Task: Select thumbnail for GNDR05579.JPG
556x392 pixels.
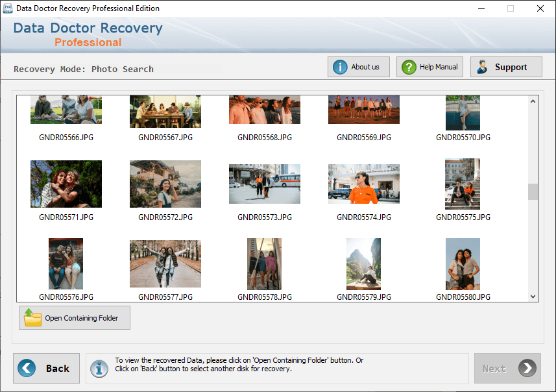Action: (x=363, y=264)
